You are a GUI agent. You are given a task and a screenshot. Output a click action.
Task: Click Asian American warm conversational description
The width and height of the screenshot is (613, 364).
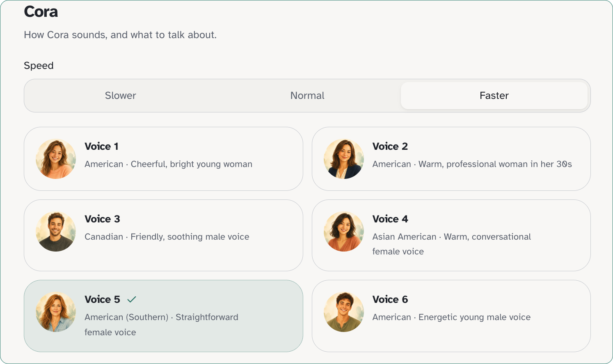(451, 244)
